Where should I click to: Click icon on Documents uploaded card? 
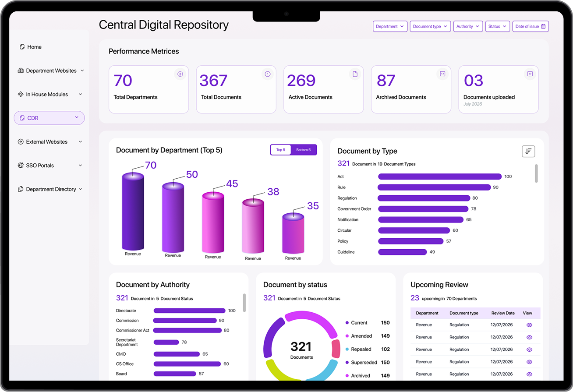click(530, 74)
